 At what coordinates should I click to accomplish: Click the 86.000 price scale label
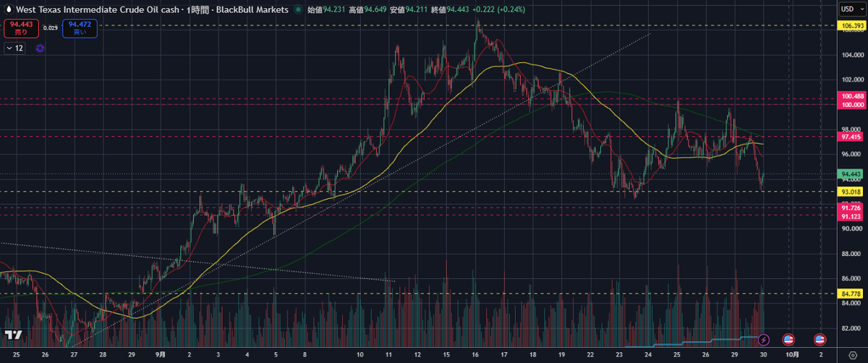click(851, 278)
